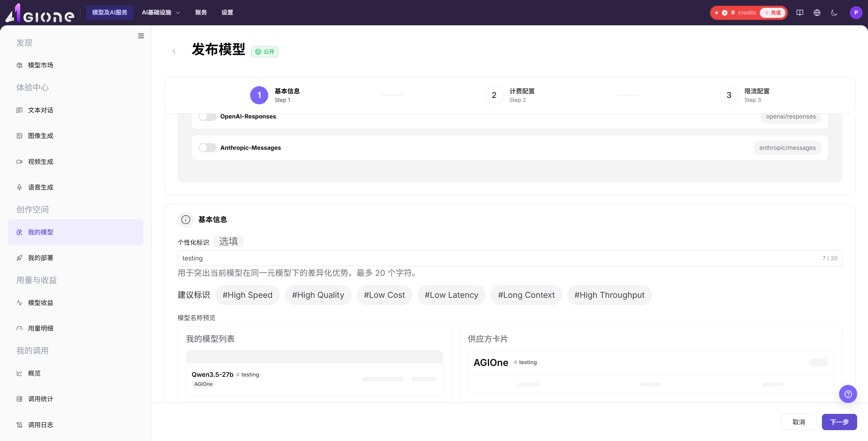Click the AGIOne logo
This screenshot has height=441, width=868.
pos(40,13)
